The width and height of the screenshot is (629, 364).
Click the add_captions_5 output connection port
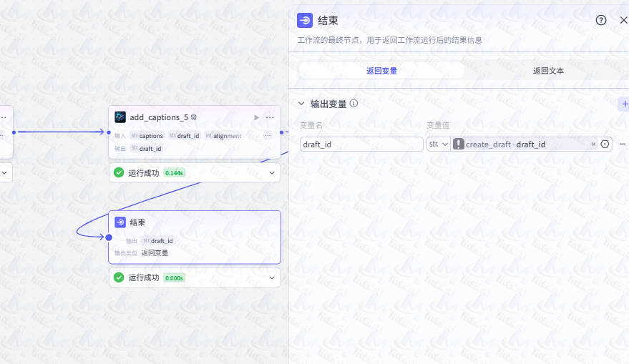click(x=282, y=132)
